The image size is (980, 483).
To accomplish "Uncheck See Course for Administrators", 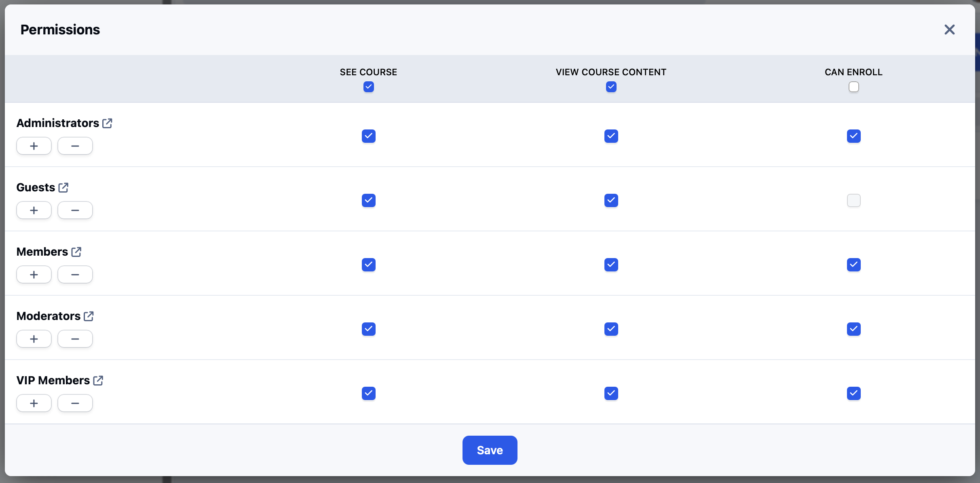I will [x=369, y=136].
